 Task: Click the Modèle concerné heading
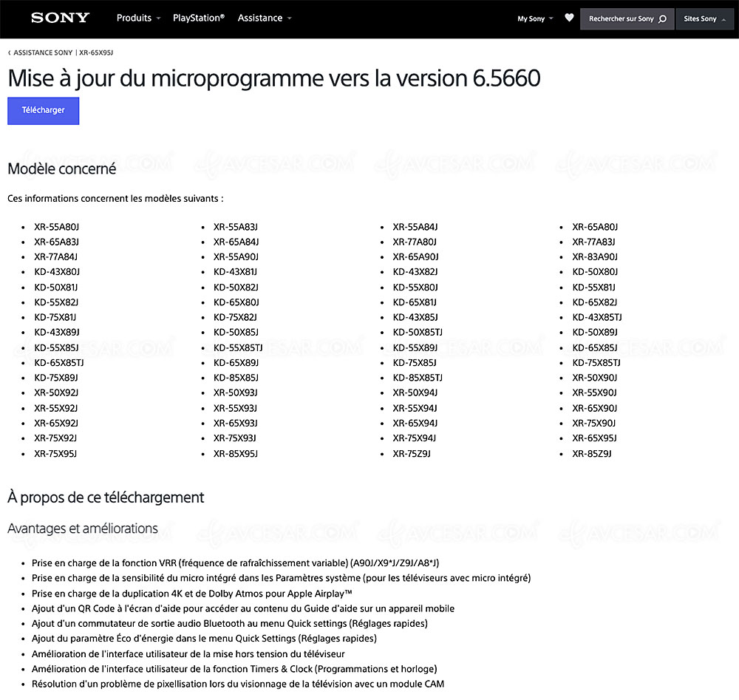point(62,169)
